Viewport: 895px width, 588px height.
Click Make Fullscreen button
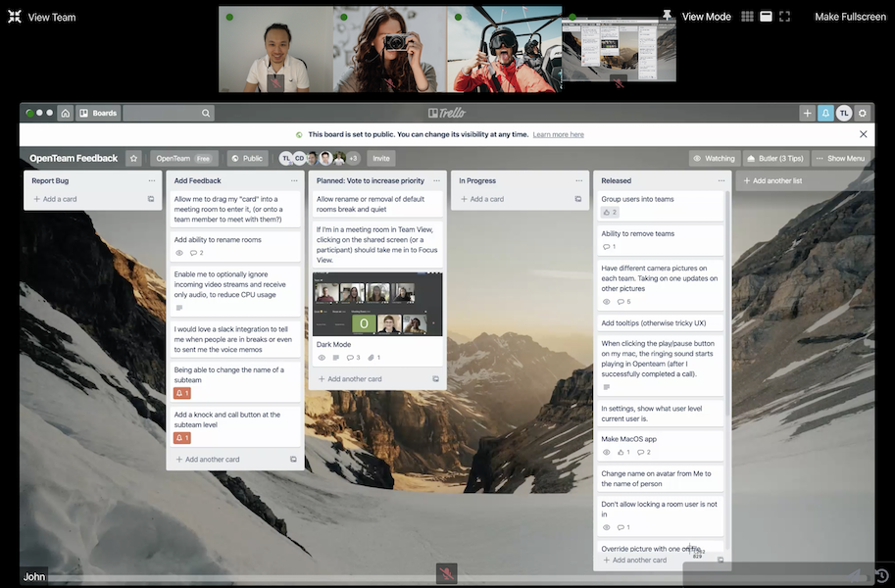[x=850, y=17]
